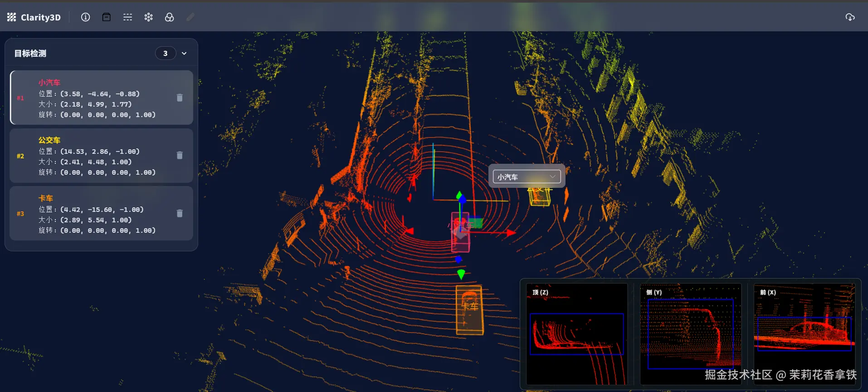
Task: Click the overlapping circles toolbar icon
Action: (x=170, y=17)
